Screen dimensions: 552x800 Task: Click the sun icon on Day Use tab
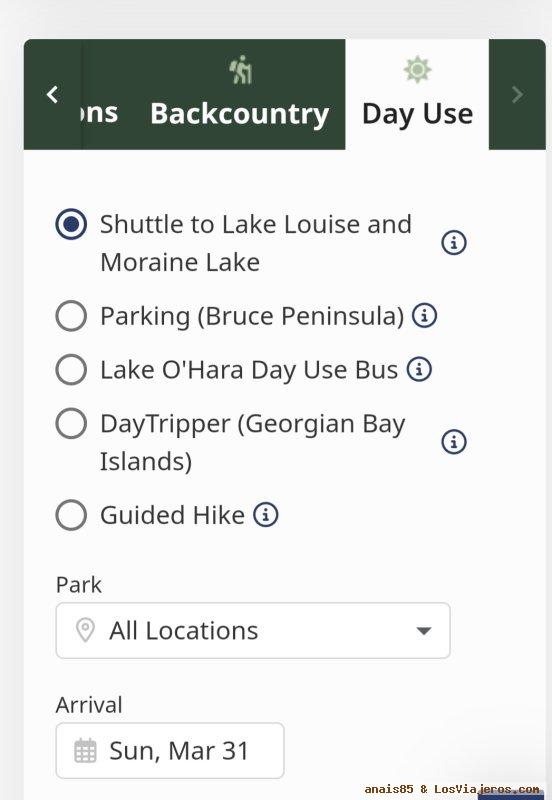pyautogui.click(x=418, y=69)
